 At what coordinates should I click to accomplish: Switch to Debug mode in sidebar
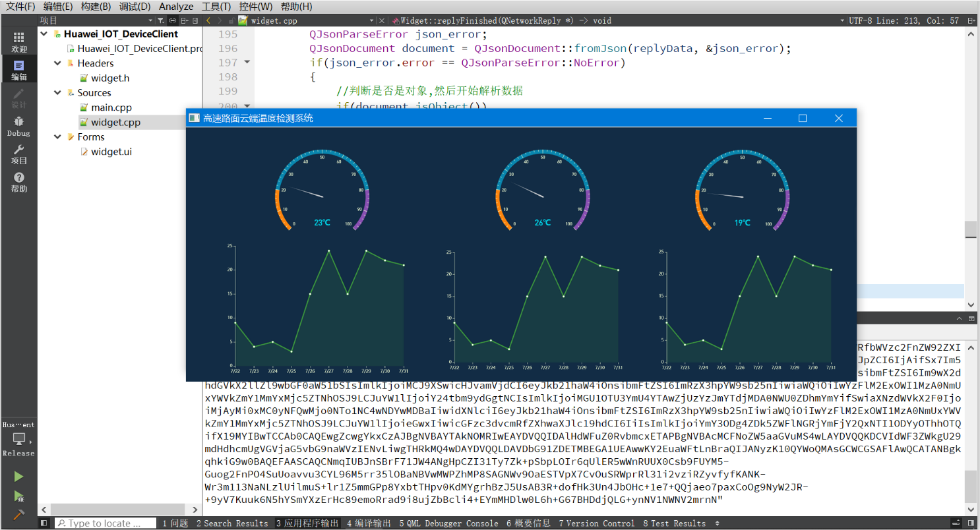[x=19, y=126]
